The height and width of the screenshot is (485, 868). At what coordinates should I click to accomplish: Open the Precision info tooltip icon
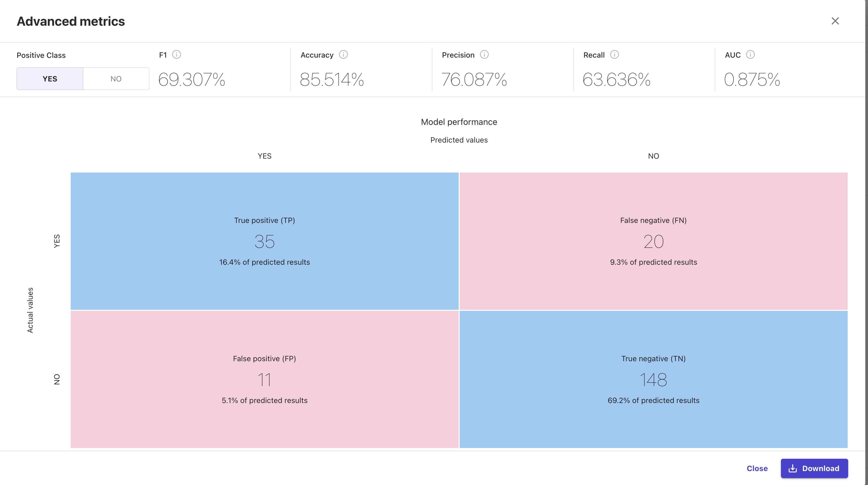[484, 55]
